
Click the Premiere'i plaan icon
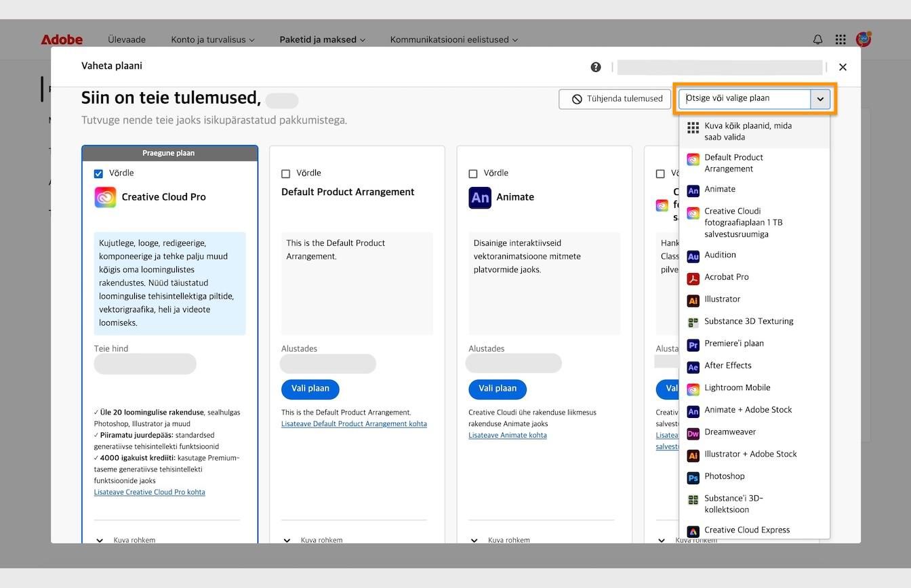click(693, 345)
